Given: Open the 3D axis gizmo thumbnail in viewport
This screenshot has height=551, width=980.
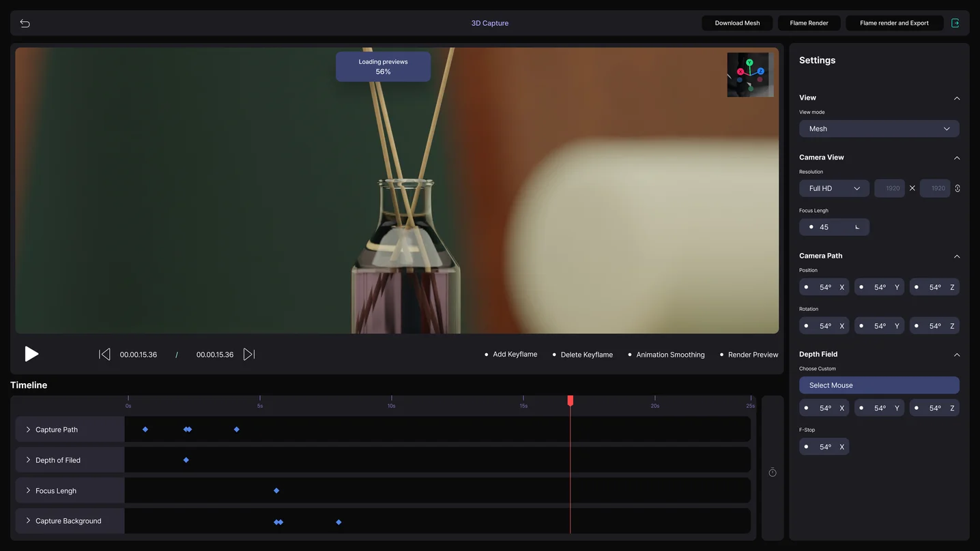Looking at the screenshot, I should tap(750, 74).
